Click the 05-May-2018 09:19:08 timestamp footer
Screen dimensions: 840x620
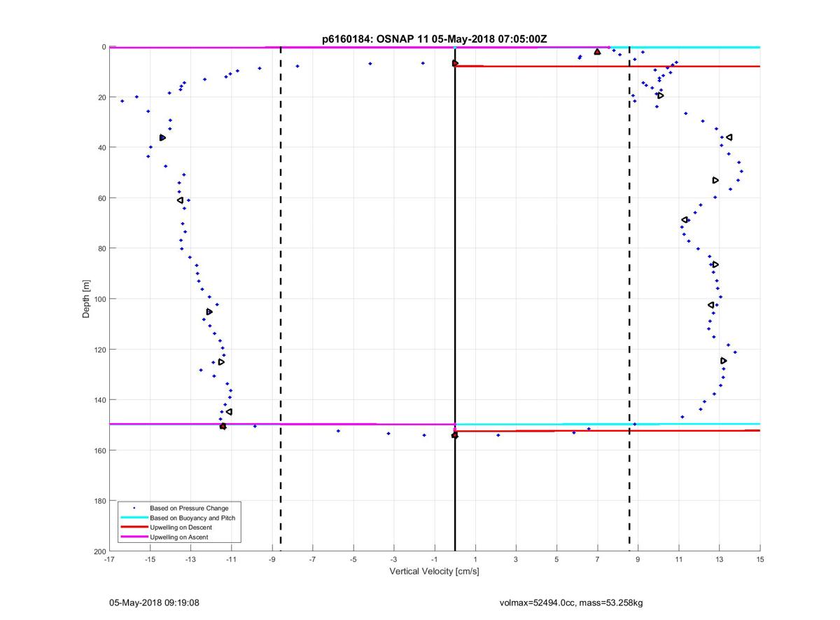[x=154, y=602]
